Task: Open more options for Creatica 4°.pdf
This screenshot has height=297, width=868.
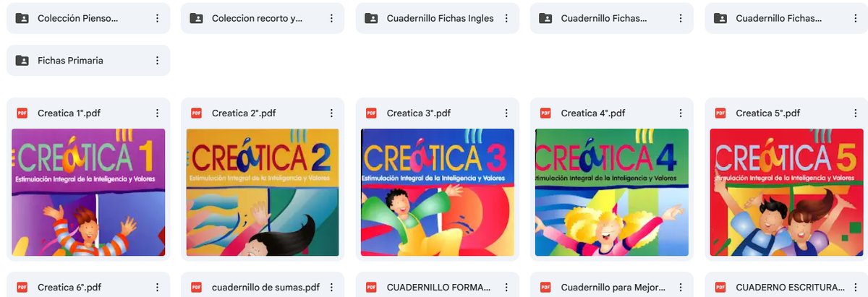Action: (x=681, y=113)
